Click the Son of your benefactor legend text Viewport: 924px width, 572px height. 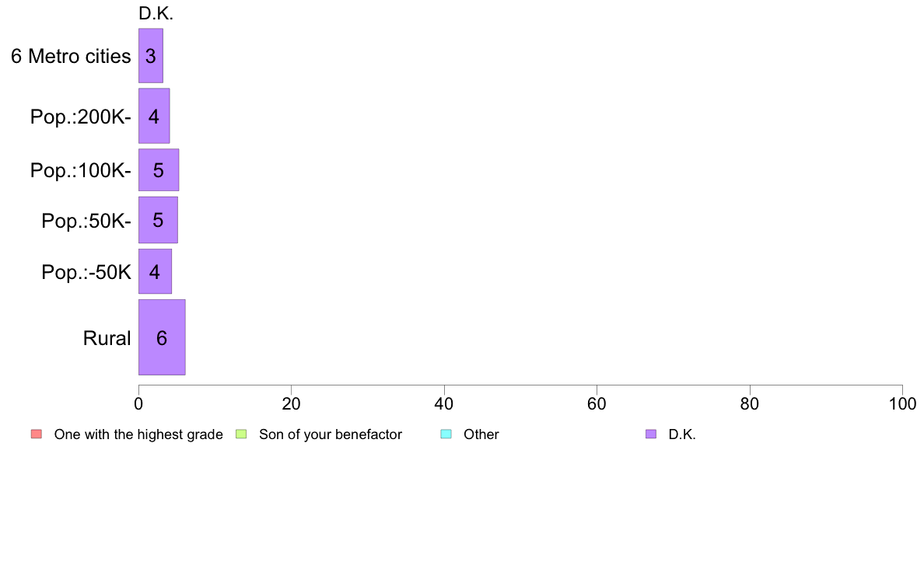point(331,434)
